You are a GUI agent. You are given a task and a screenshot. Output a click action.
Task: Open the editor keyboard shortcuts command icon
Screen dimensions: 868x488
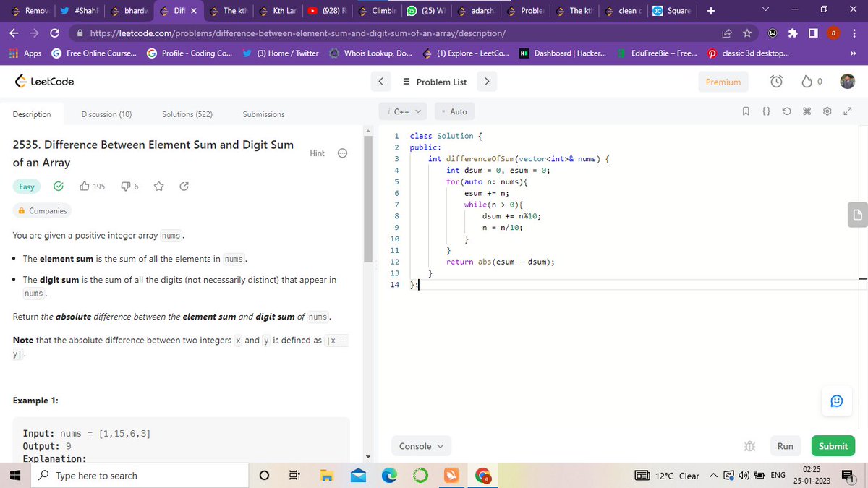tap(807, 112)
